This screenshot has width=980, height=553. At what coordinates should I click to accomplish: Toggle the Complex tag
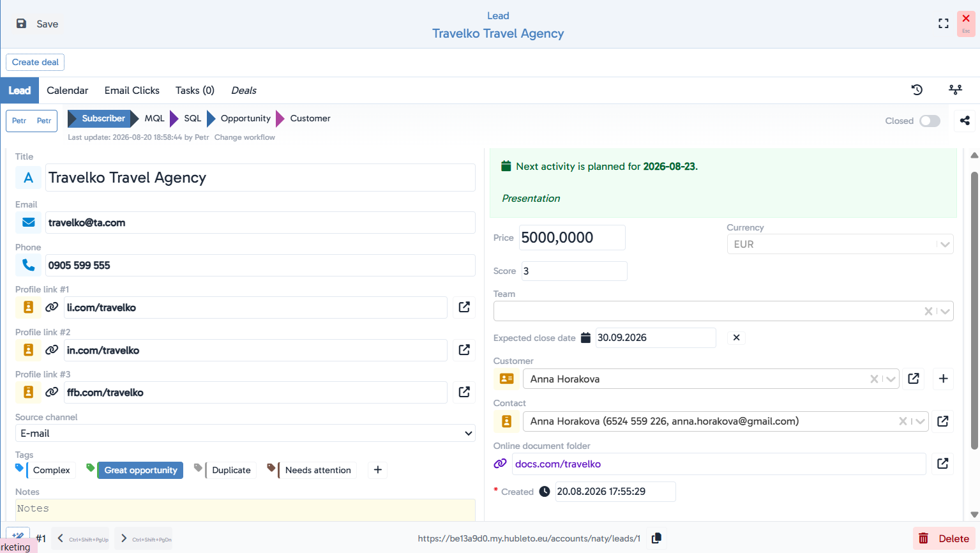pos(51,470)
